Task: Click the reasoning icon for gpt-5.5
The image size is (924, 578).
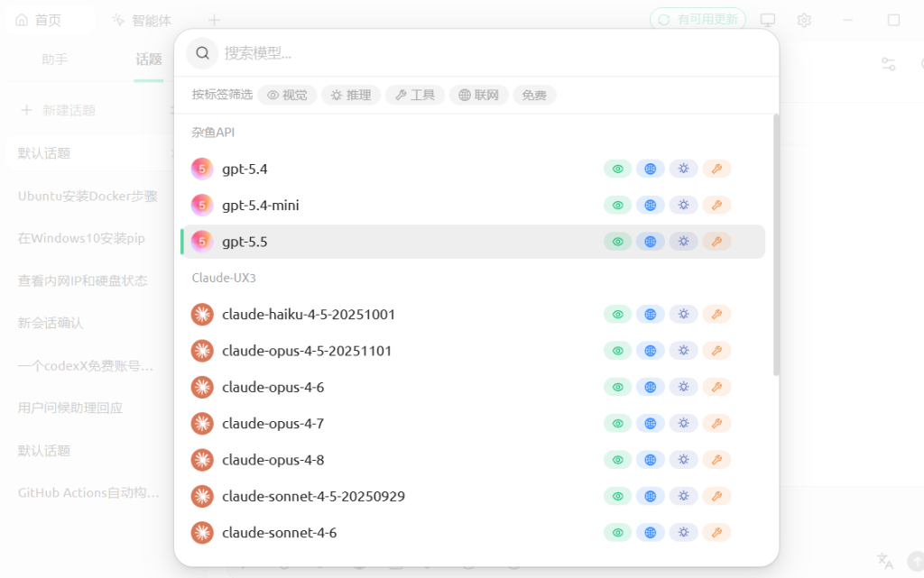Action: point(684,242)
